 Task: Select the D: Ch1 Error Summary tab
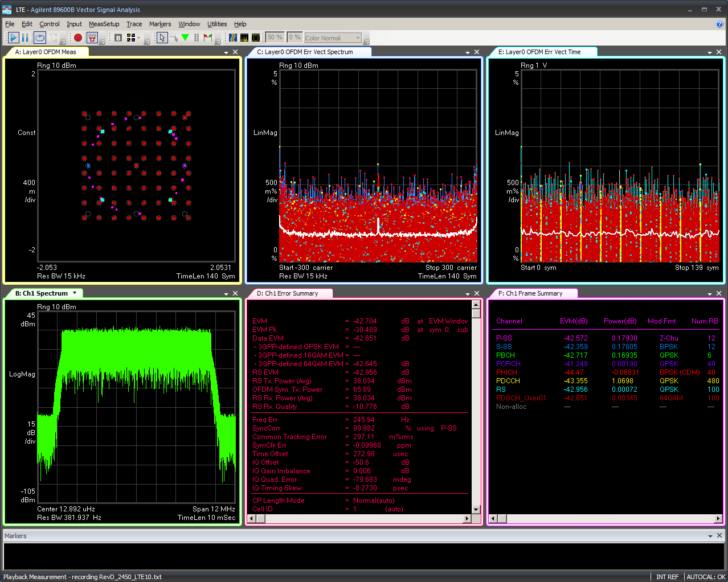[x=287, y=293]
